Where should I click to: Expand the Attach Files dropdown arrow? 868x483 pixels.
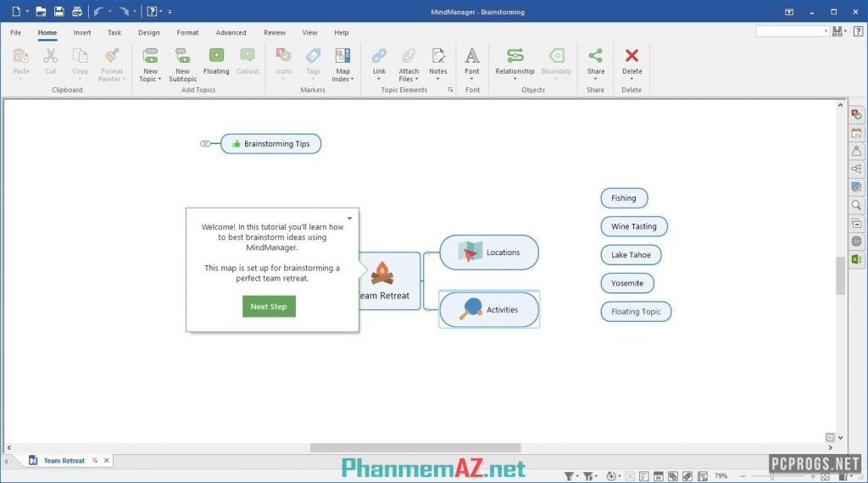coord(416,79)
